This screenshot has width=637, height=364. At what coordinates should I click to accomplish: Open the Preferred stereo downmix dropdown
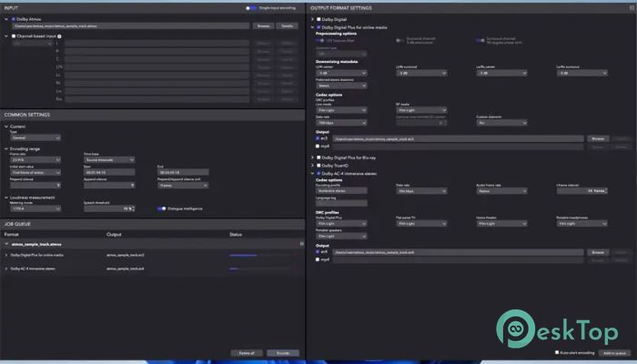pyautogui.click(x=341, y=86)
